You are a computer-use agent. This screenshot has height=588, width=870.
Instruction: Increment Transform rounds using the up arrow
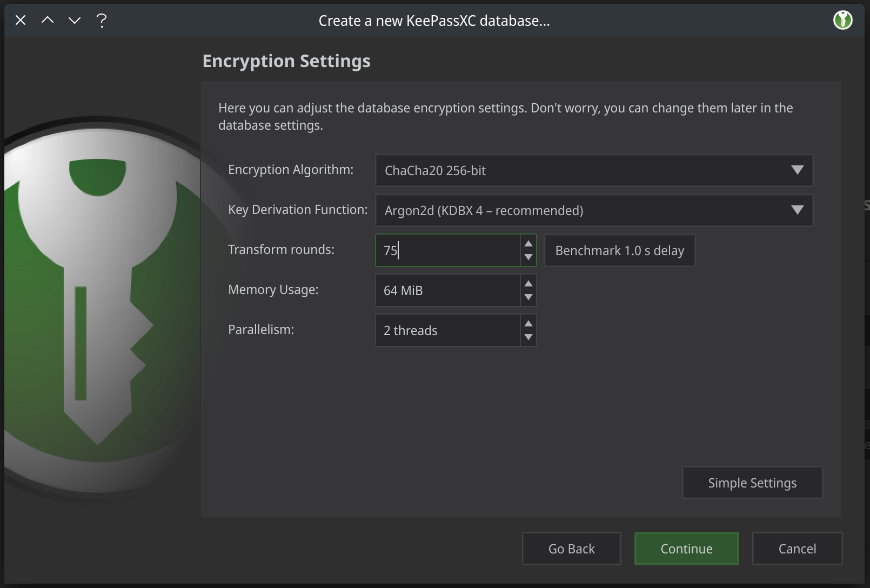[x=528, y=244]
